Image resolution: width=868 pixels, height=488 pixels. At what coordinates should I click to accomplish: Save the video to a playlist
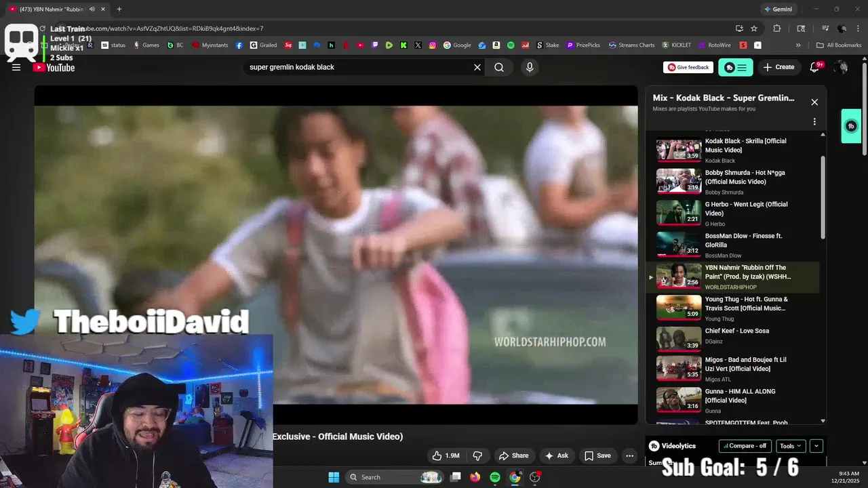coord(598,455)
